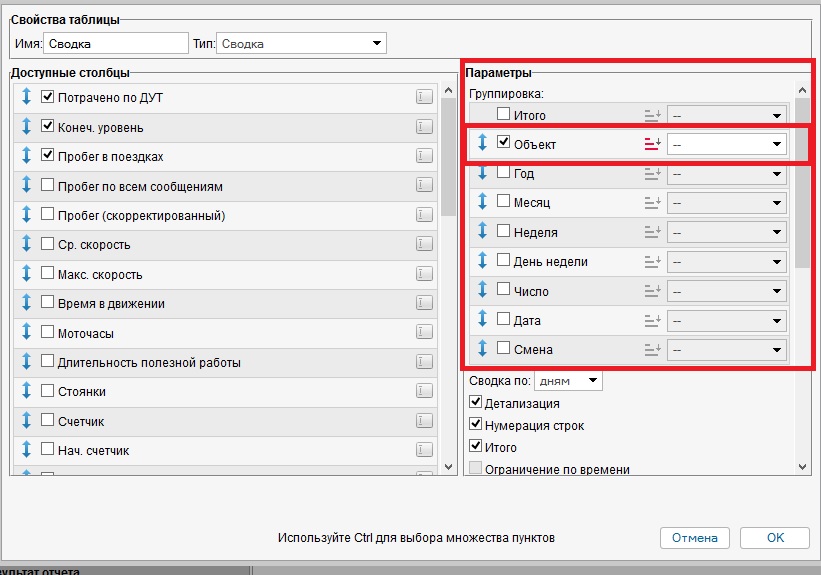Open the Тип dropdown showing Сводка
Image resolution: width=821 pixels, height=575 pixels.
302,43
